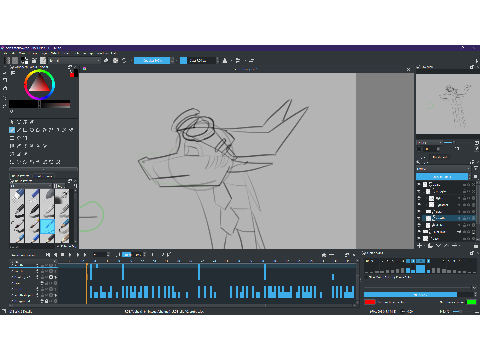Click the toolbar brush Opacity slider
The image size is (480, 360).
click(x=152, y=60)
